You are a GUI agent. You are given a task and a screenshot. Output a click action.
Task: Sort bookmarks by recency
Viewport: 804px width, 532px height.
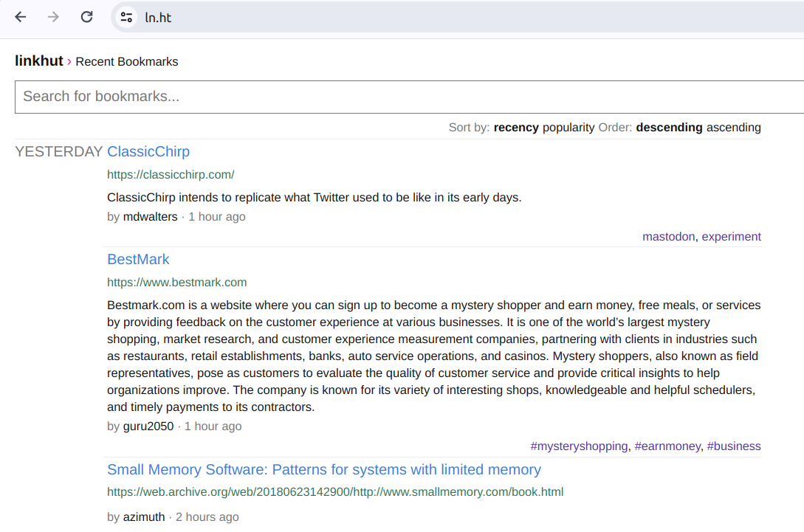click(516, 128)
